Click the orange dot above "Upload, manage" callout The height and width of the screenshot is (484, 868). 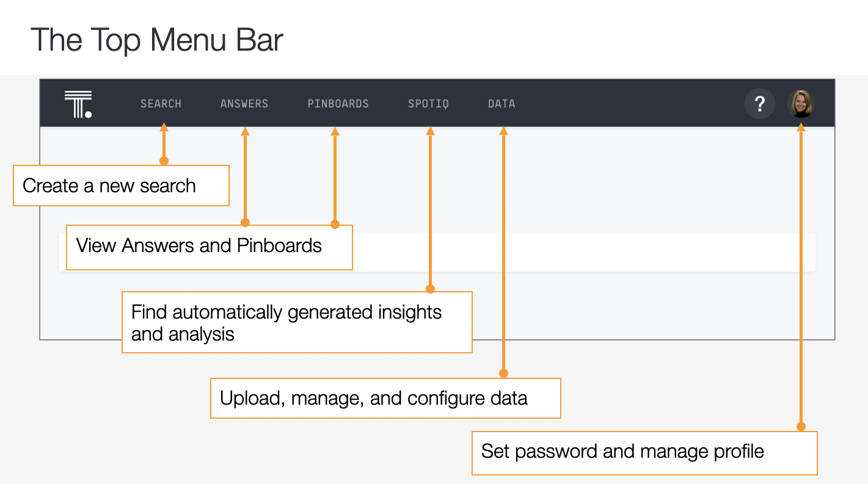tap(503, 373)
